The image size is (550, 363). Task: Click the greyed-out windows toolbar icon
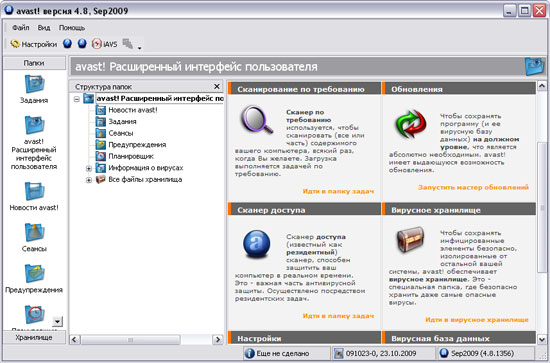(128, 44)
